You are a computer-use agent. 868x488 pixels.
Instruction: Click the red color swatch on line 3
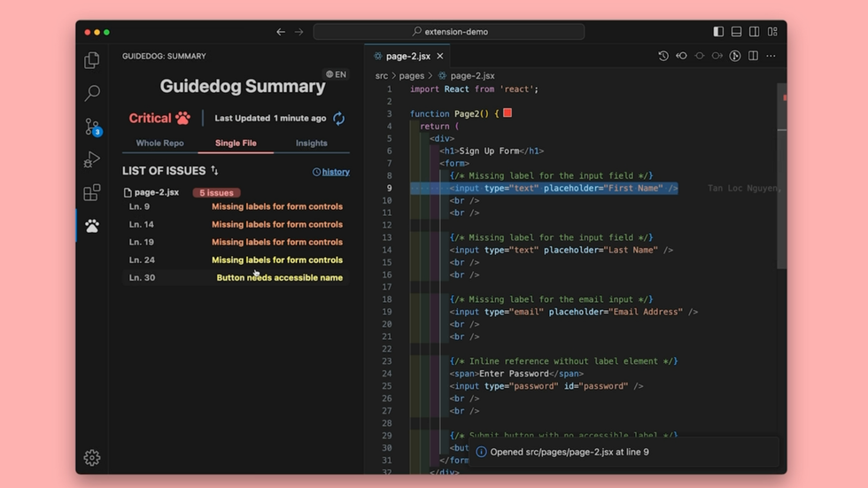click(508, 112)
